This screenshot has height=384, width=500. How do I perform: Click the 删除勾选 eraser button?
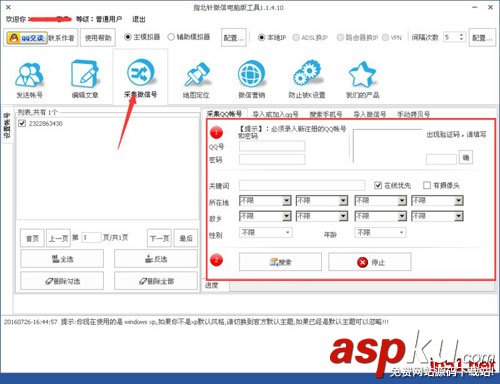(62, 281)
